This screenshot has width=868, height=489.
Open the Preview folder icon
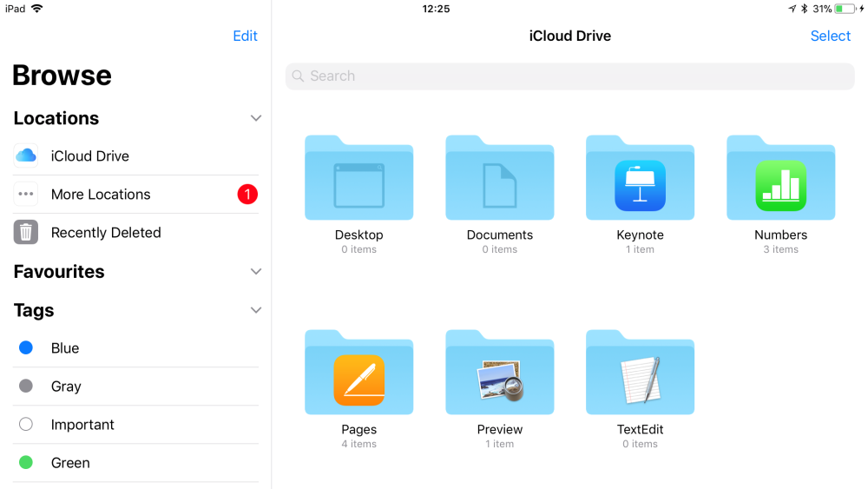(x=499, y=372)
